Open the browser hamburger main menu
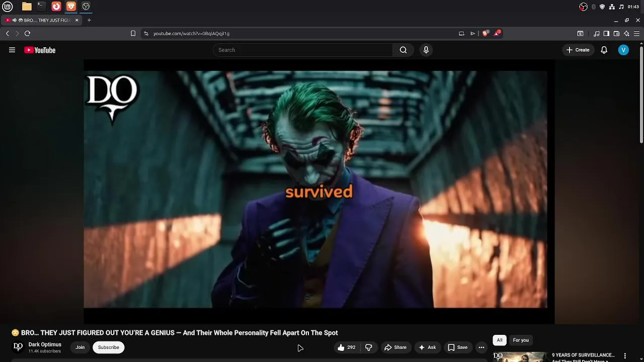This screenshot has height=362, width=644. tap(636, 34)
